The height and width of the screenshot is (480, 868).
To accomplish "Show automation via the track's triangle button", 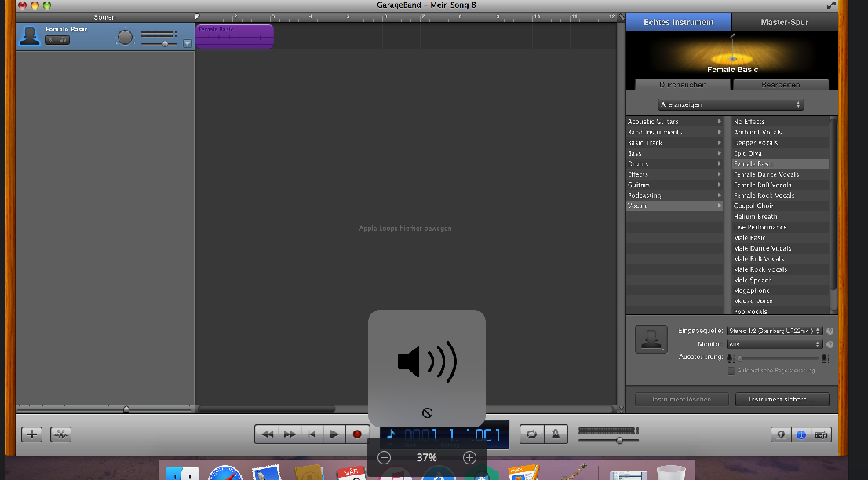I will pyautogui.click(x=187, y=44).
